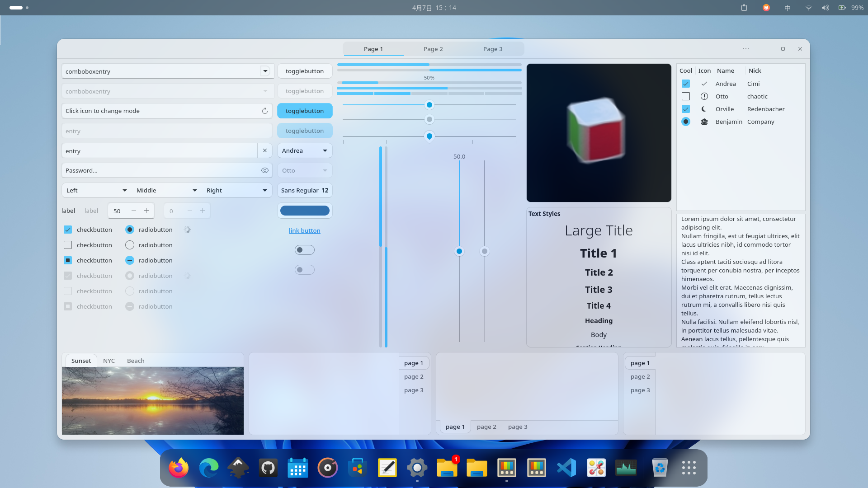Click the Cool radio in Benjamin's row
Viewport: 868px width, 488px height.
[x=686, y=122]
